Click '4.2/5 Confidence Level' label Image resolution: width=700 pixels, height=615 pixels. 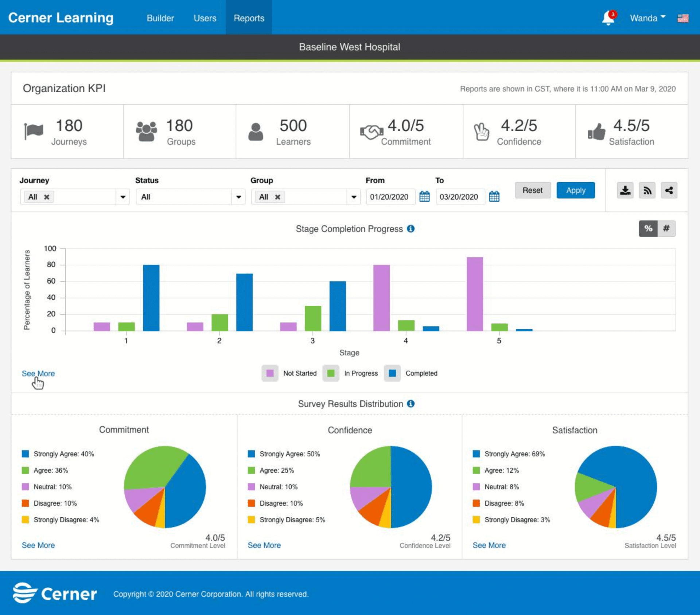[425, 541]
